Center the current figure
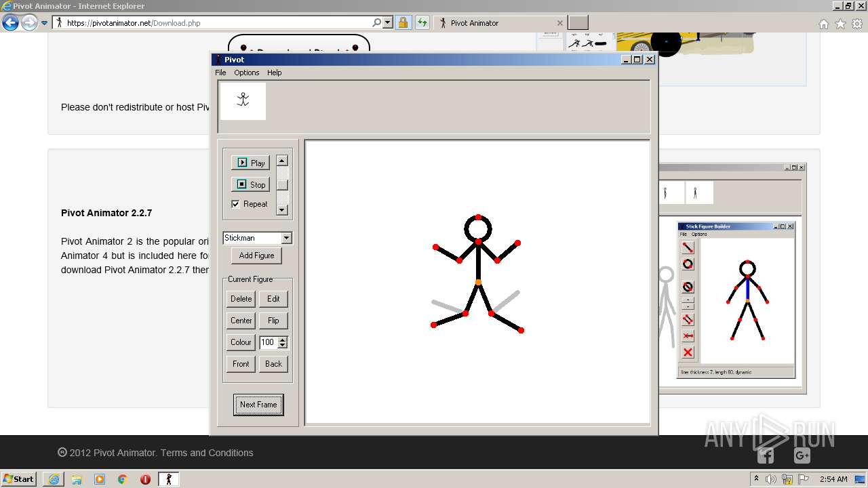Viewport: 868px width, 488px height. pyautogui.click(x=241, y=321)
